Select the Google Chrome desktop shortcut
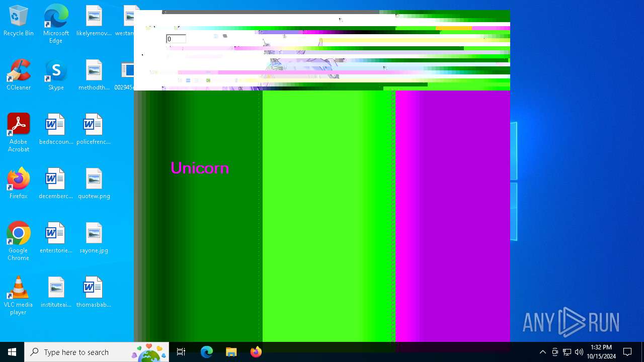This screenshot has width=644, height=362. [x=19, y=241]
